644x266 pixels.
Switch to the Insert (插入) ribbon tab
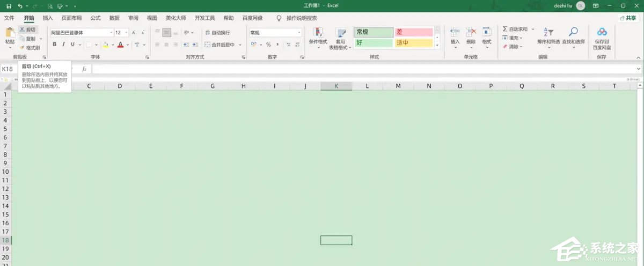click(x=48, y=18)
